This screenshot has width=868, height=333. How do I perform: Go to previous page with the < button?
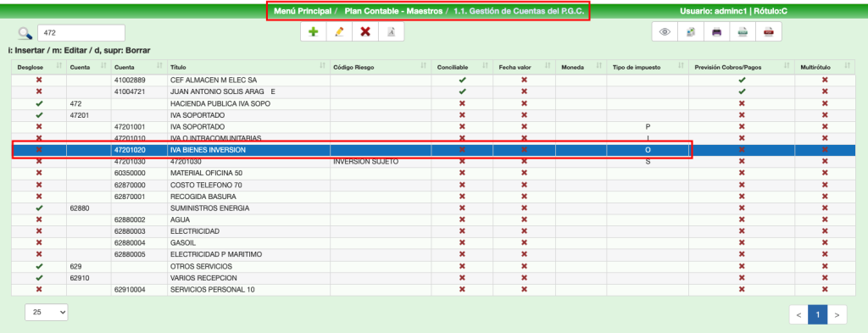(x=798, y=314)
